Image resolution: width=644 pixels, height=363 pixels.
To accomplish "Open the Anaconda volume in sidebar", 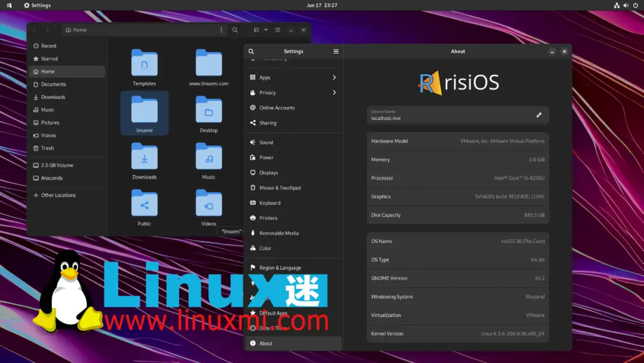I will point(67,178).
